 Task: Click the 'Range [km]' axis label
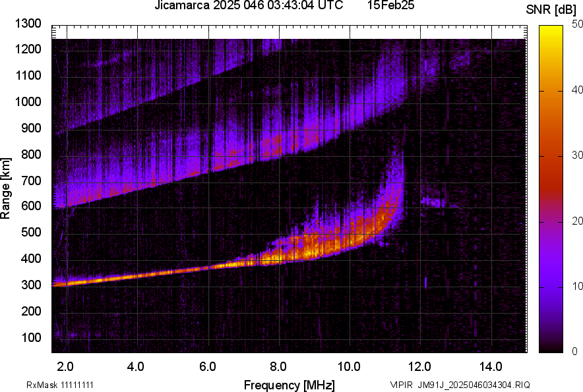[x=5, y=188]
